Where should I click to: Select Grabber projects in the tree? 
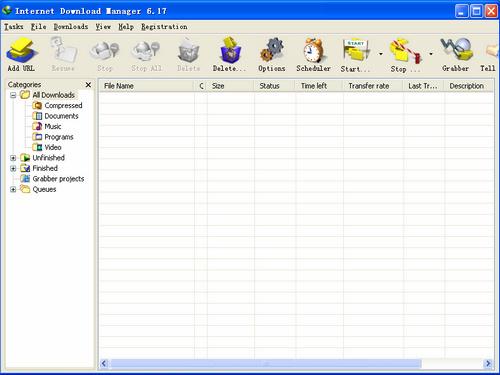pos(58,179)
